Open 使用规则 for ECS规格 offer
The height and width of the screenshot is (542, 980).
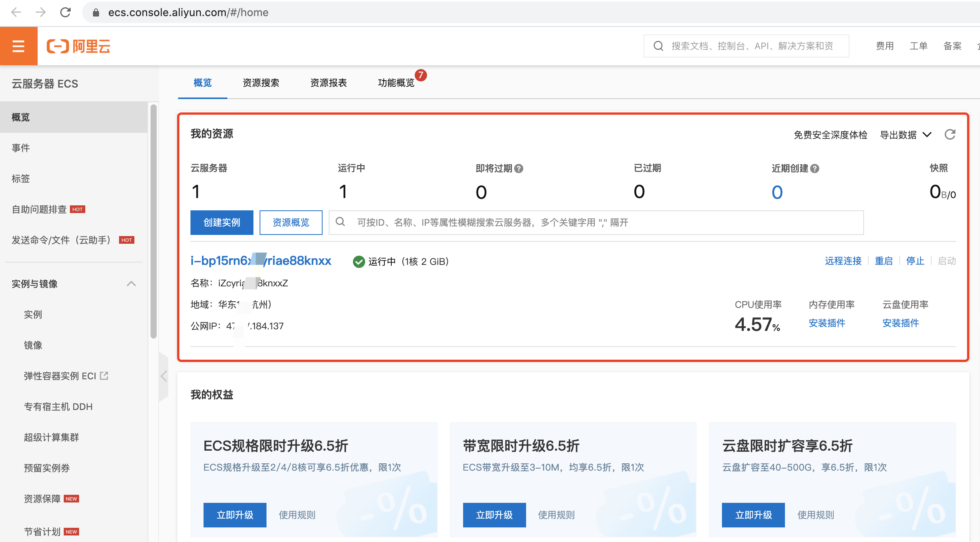pyautogui.click(x=297, y=515)
